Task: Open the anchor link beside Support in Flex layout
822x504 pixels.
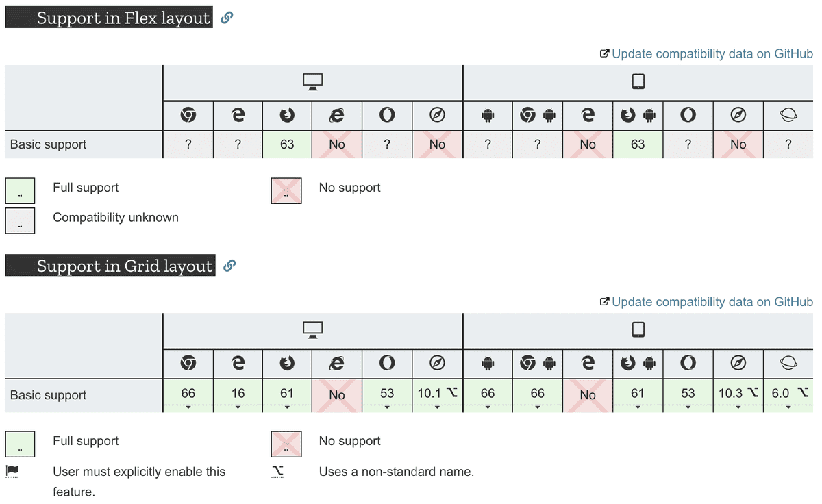Action: click(227, 18)
